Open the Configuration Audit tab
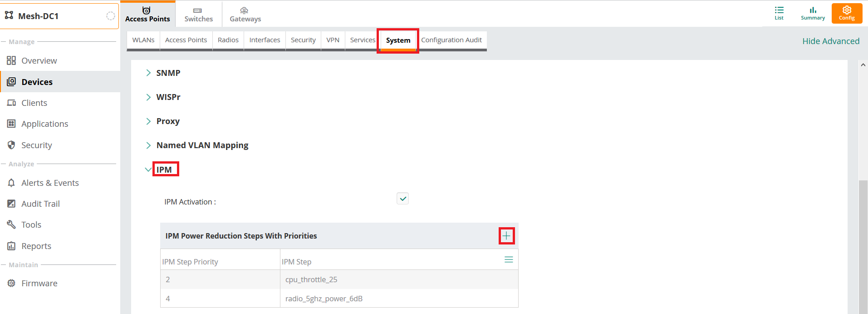This screenshot has width=868, height=314. (451, 40)
